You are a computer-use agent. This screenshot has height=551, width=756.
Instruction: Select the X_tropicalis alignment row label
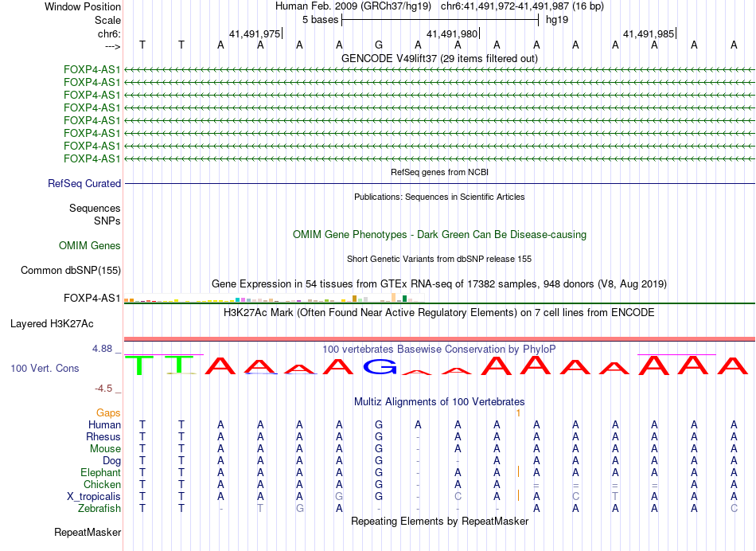(94, 497)
